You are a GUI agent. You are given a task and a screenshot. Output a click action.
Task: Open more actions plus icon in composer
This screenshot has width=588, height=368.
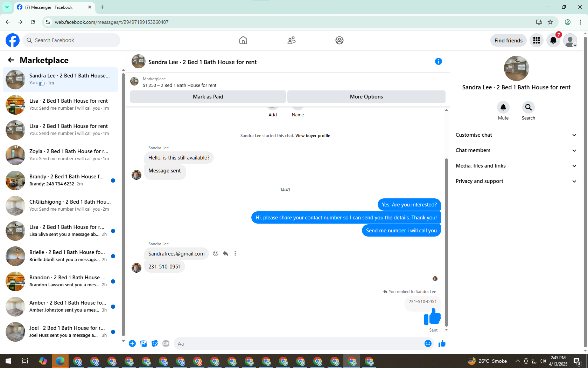point(132,343)
